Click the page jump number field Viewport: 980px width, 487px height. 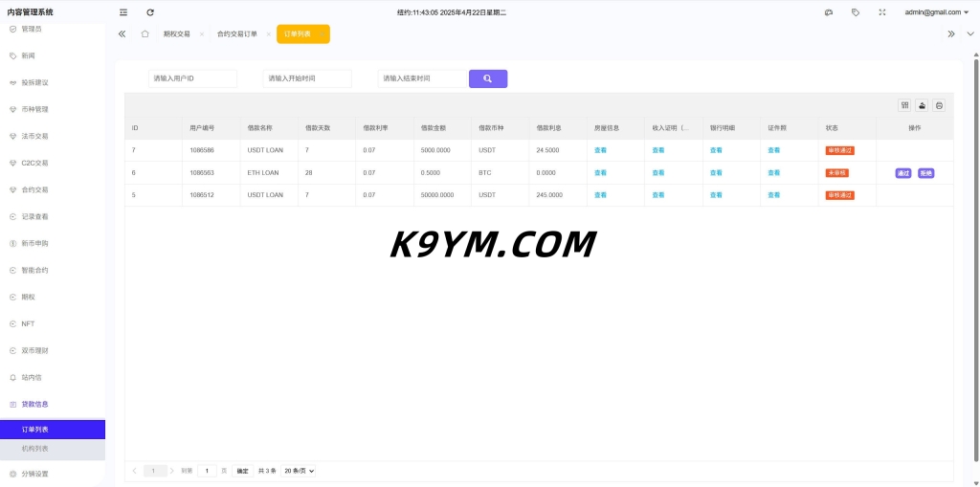pyautogui.click(x=207, y=471)
